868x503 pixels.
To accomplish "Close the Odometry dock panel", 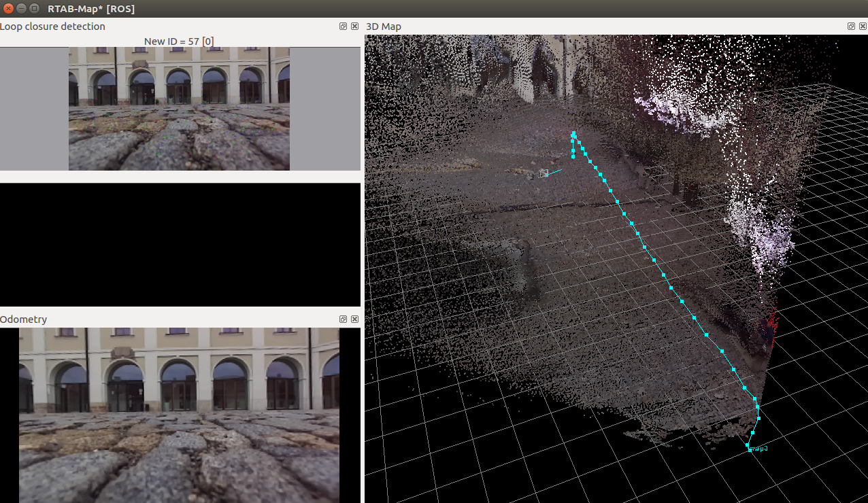I will (354, 319).
